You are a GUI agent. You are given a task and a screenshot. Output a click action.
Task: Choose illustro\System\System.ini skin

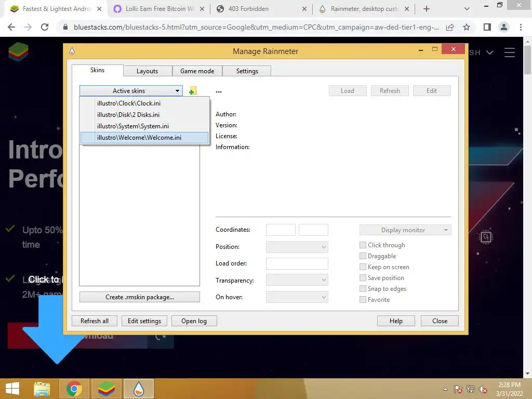[144, 126]
